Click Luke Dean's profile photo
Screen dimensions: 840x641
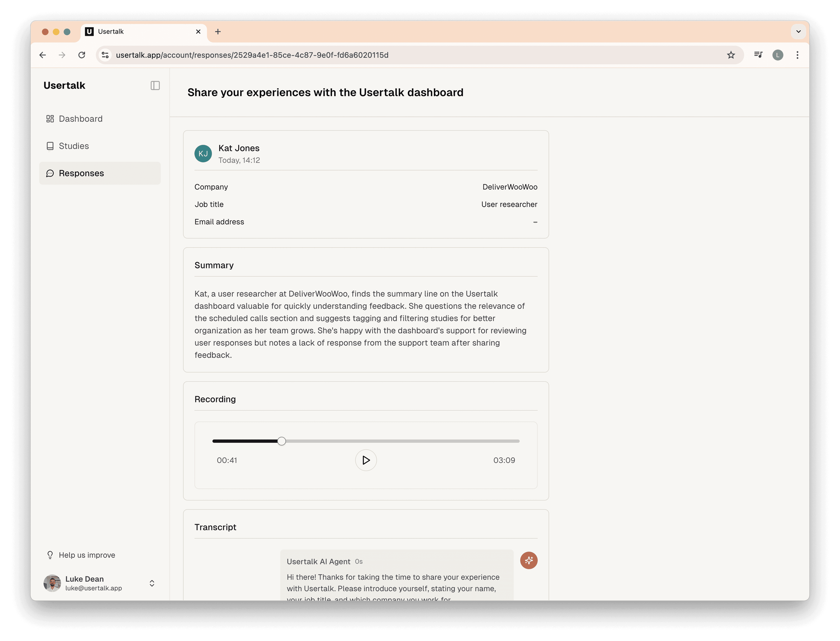(52, 583)
